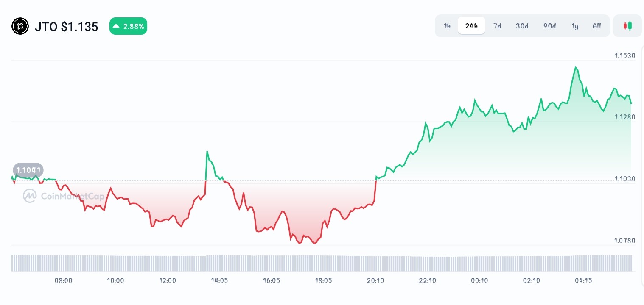Click the 08:00 time axis label

pos(64,280)
